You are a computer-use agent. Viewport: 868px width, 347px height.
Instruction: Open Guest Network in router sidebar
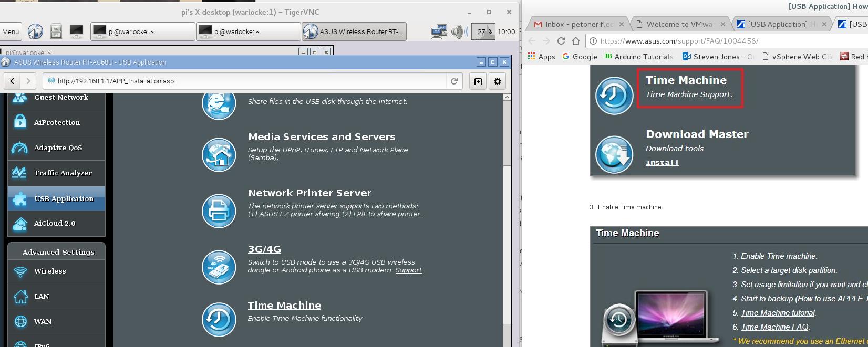tap(56, 98)
